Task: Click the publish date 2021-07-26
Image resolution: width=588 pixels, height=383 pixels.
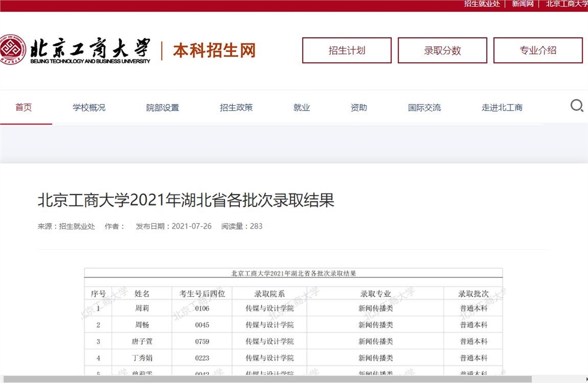Action: coord(192,226)
